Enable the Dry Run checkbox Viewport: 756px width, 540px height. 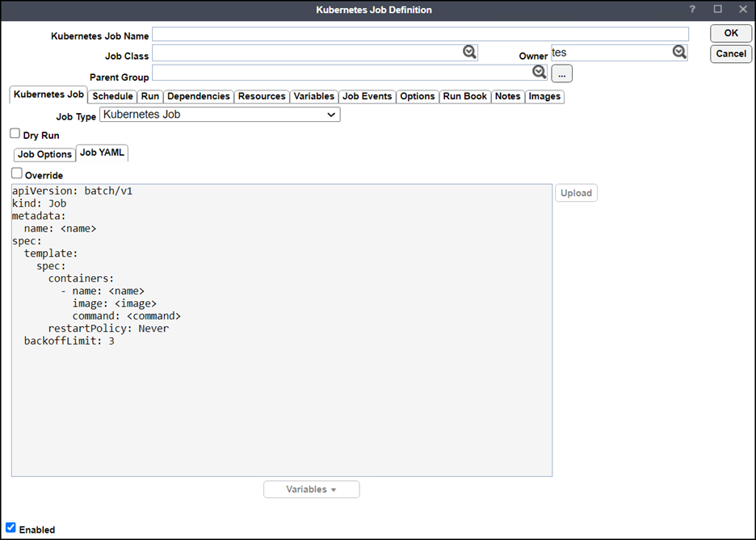[15, 133]
